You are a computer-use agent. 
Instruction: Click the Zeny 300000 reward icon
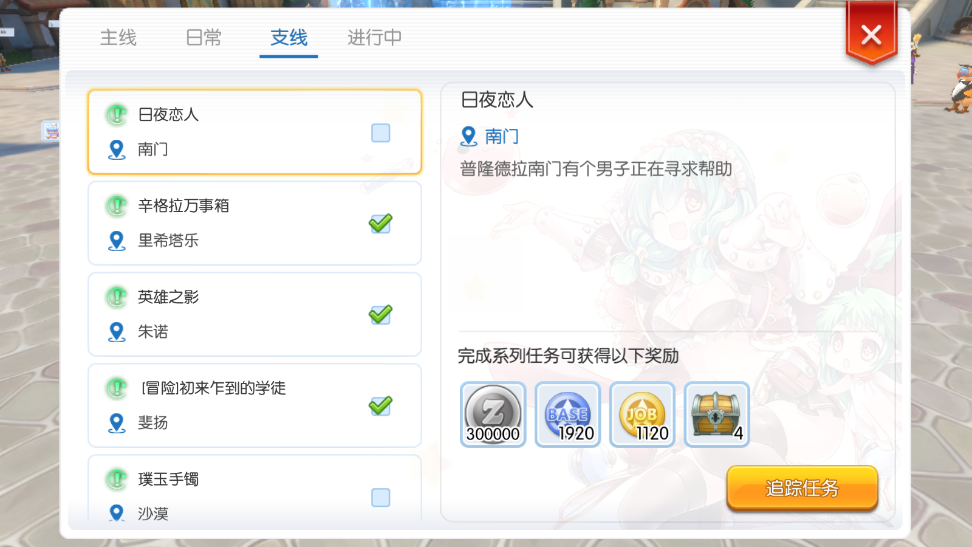pos(493,414)
